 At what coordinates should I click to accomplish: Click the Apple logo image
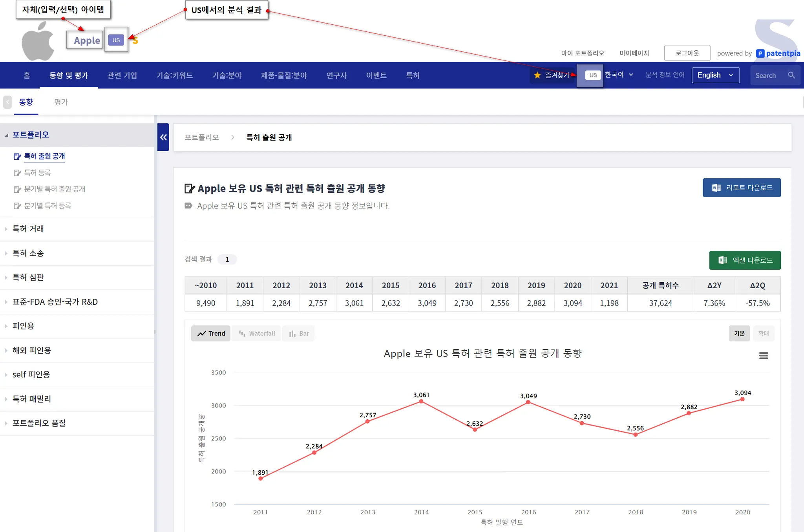[38, 41]
